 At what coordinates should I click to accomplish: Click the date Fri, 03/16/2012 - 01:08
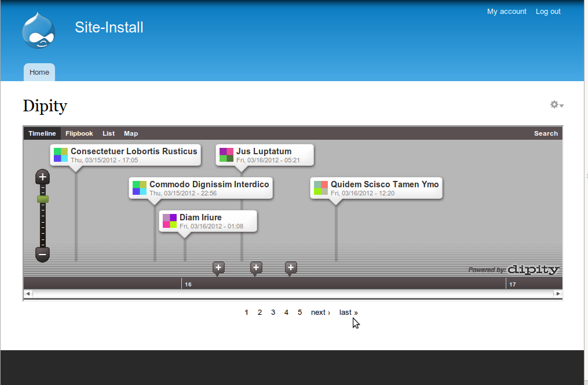pyautogui.click(x=211, y=226)
